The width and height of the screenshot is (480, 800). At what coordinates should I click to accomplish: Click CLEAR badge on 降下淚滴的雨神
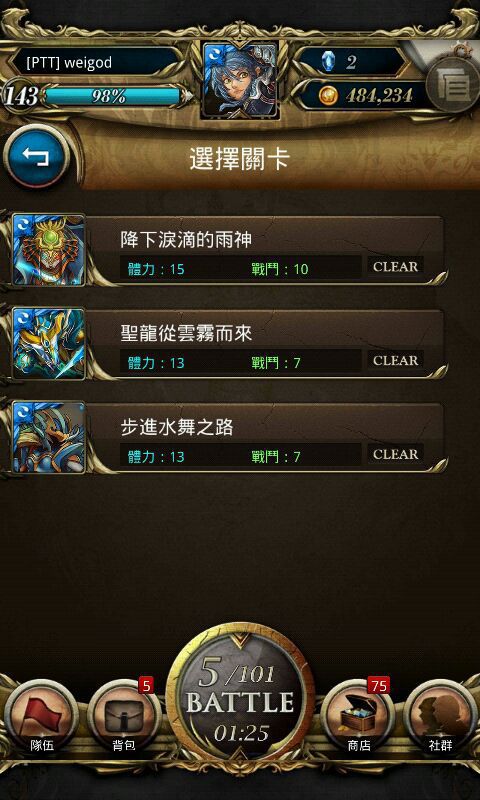tap(395, 267)
